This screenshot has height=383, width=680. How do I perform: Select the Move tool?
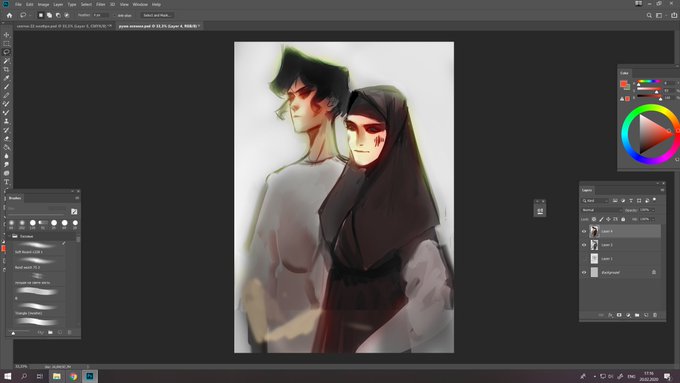click(x=6, y=35)
